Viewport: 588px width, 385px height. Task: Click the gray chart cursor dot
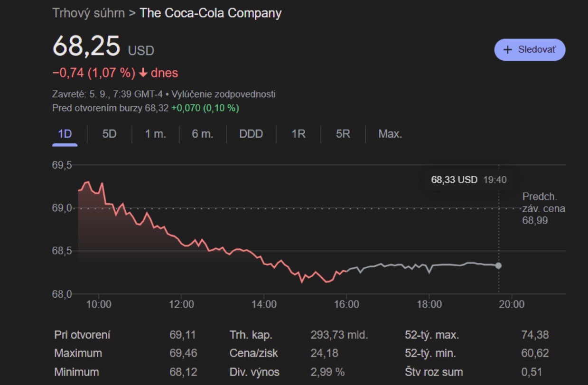(x=498, y=265)
